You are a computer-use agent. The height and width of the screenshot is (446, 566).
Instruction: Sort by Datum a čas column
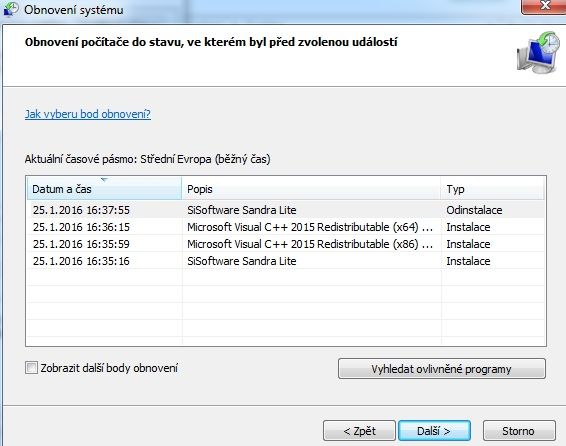pyautogui.click(x=104, y=189)
